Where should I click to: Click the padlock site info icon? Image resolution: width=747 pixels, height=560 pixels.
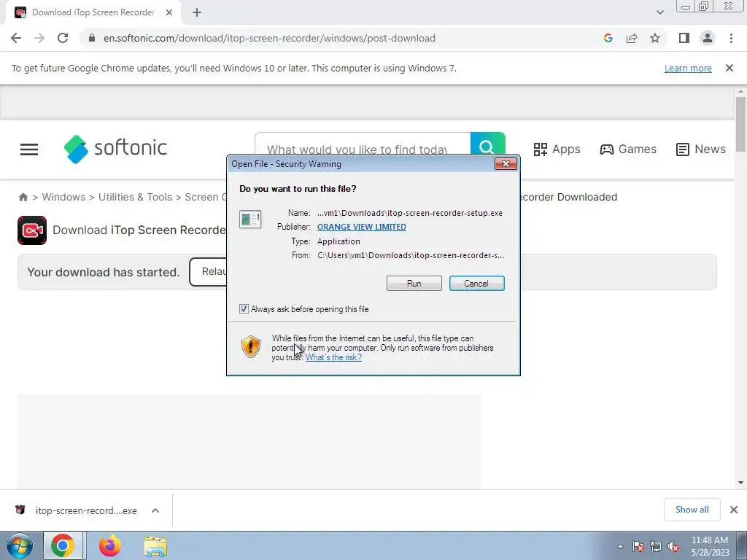(x=92, y=38)
